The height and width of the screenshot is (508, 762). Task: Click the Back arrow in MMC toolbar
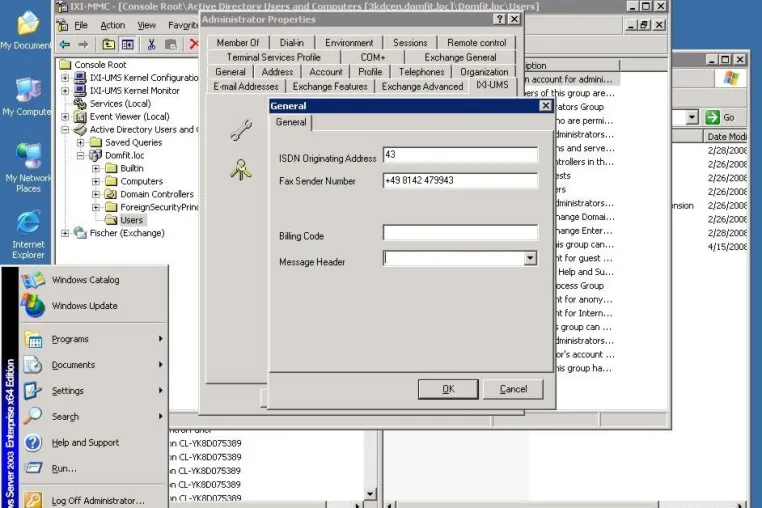click(65, 45)
